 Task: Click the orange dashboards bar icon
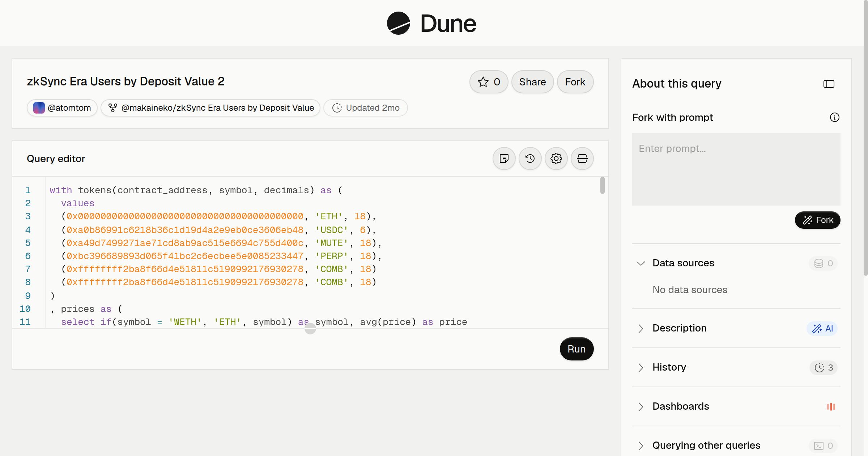click(x=831, y=407)
